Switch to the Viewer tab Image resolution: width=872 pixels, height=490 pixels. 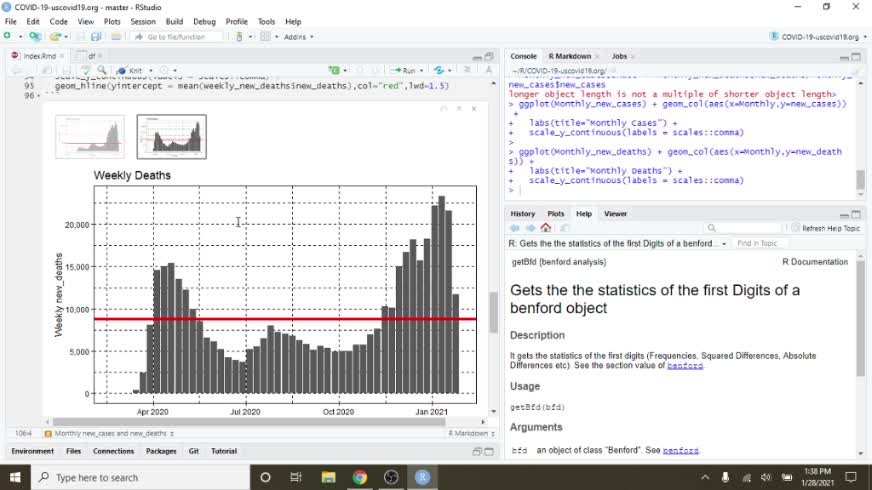(x=615, y=214)
